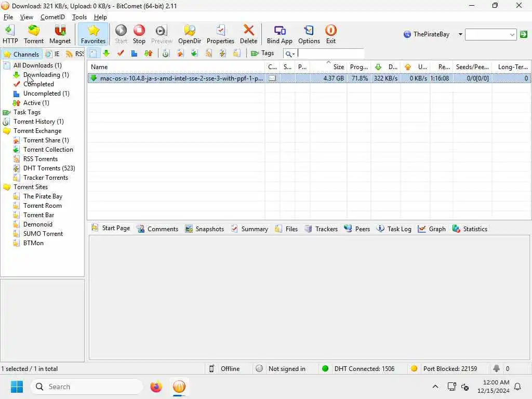
Task: Filter by uncompleted tasks blue icon
Action: pyautogui.click(x=135, y=54)
